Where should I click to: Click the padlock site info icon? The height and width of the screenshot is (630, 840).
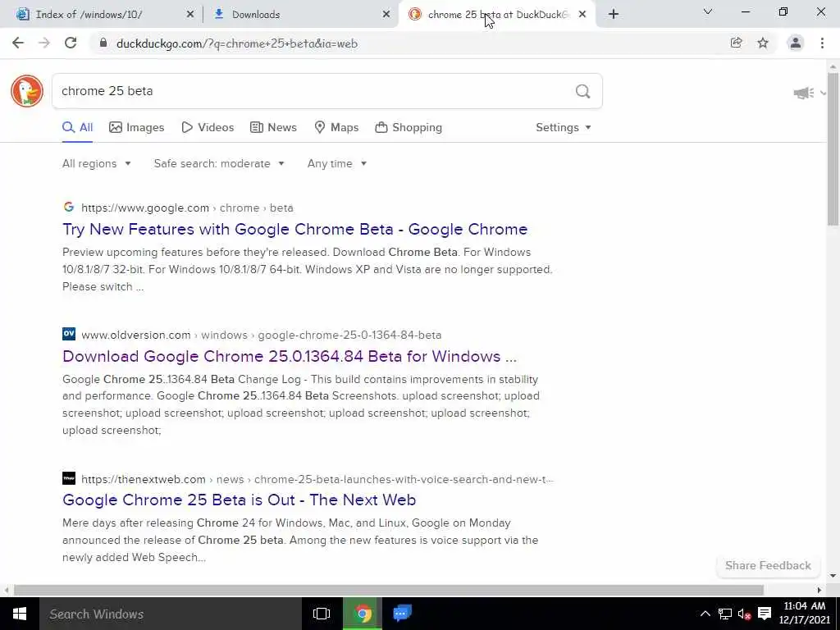(x=103, y=43)
